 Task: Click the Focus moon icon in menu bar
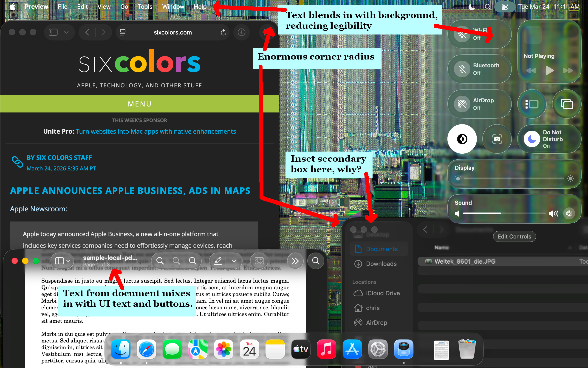click(471, 7)
